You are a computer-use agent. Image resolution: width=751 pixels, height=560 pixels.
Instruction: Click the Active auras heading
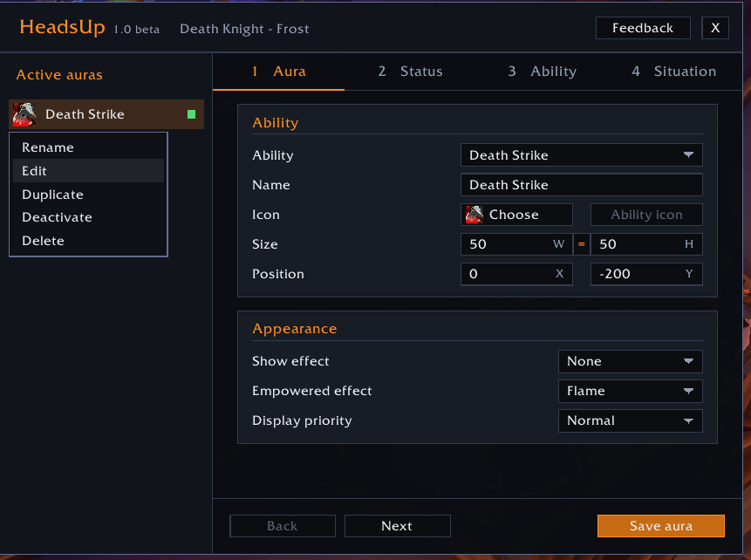[59, 75]
